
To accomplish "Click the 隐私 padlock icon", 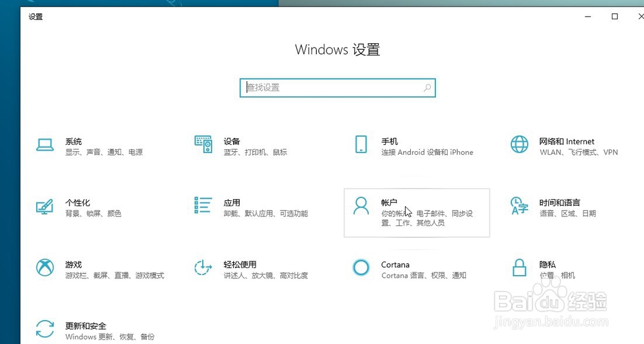I will click(519, 267).
